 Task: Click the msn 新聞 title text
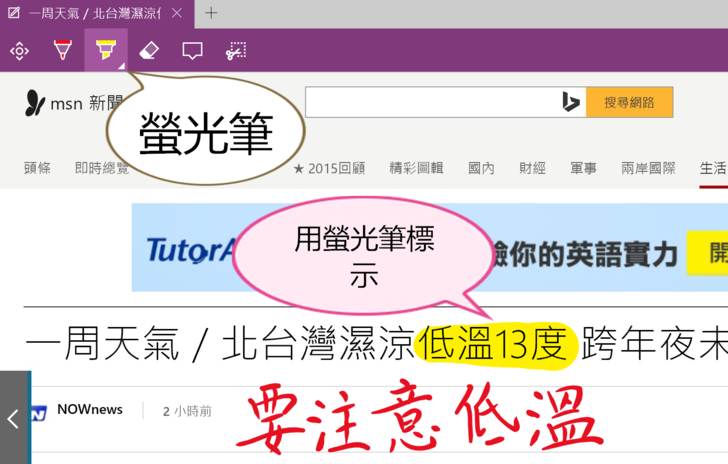87,103
